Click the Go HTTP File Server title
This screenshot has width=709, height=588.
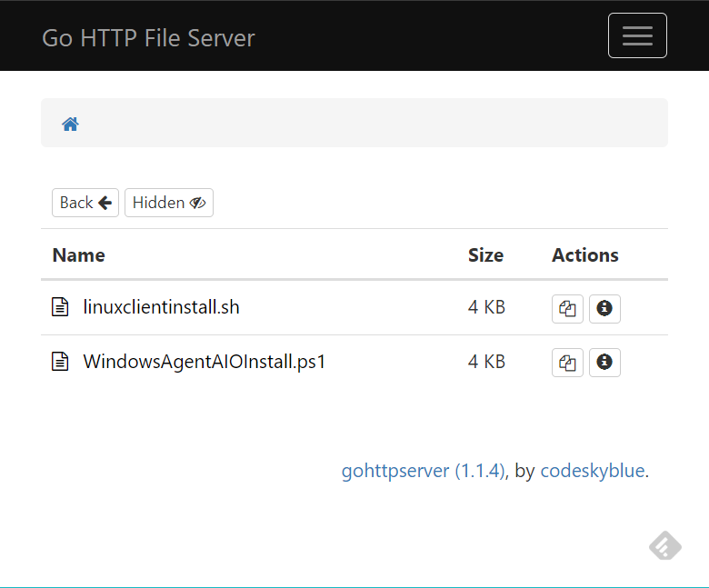click(x=148, y=38)
